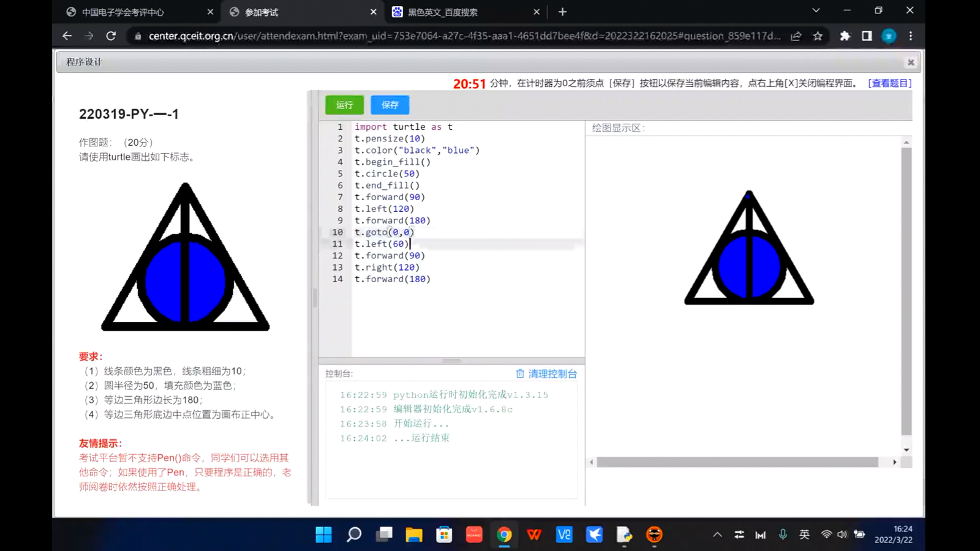This screenshot has width=980, height=551.
Task: Switch the 英 input method indicator
Action: (x=804, y=534)
